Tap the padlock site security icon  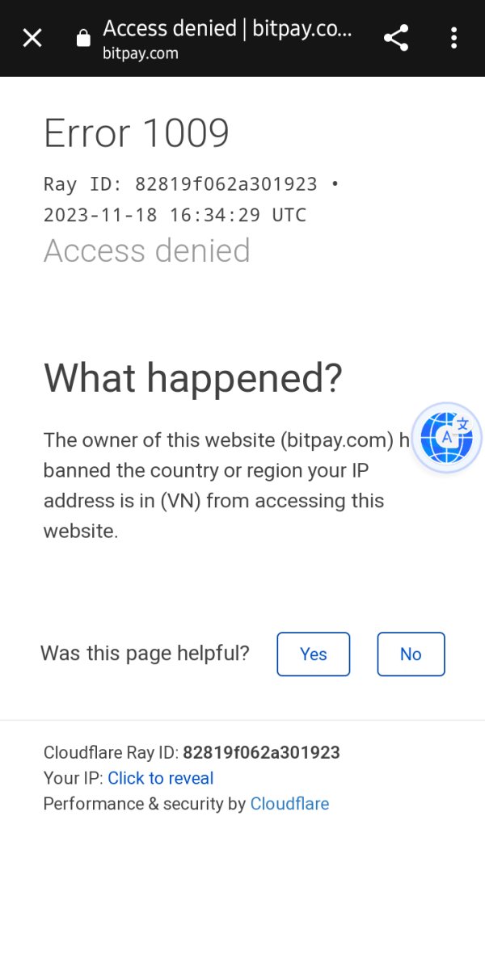pyautogui.click(x=82, y=38)
